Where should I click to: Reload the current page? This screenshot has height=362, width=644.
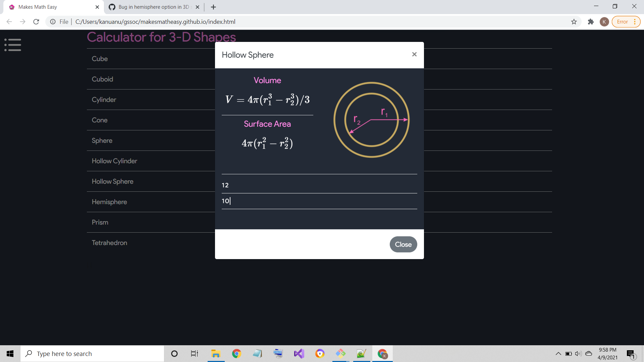click(36, 21)
